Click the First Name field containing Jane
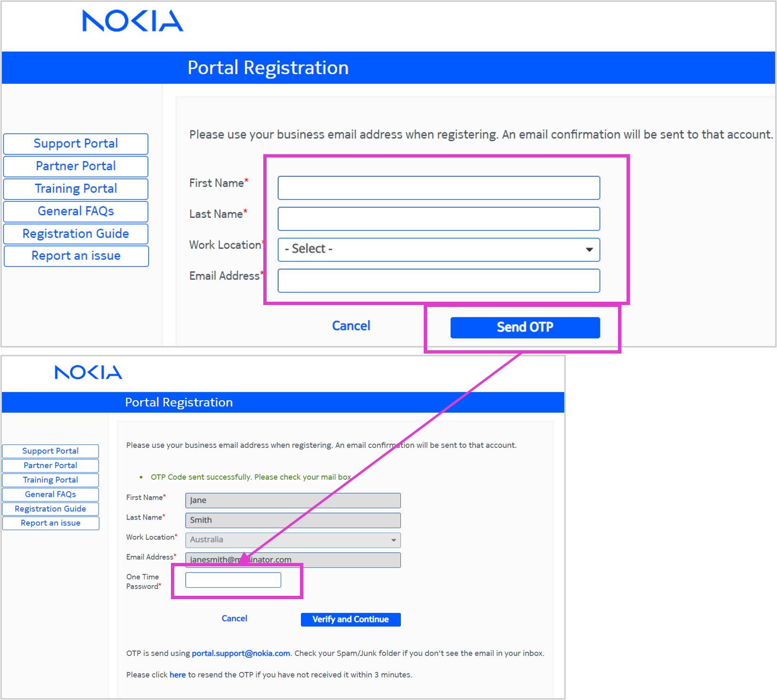777x700 pixels. coord(293,500)
